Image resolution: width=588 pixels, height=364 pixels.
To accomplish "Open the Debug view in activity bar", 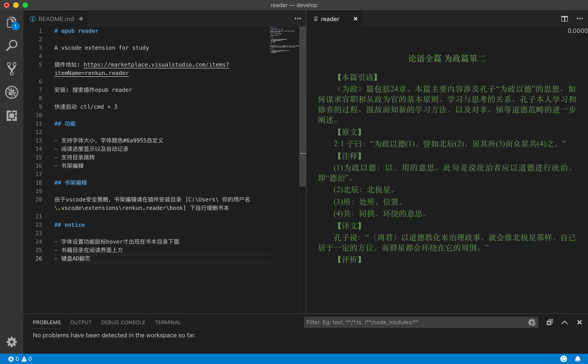I will click(x=11, y=92).
